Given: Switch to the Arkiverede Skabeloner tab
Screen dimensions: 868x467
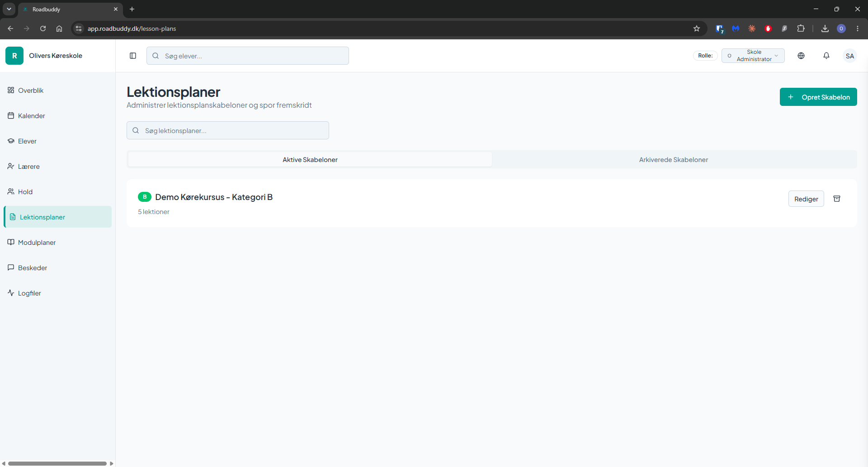Looking at the screenshot, I should [674, 160].
